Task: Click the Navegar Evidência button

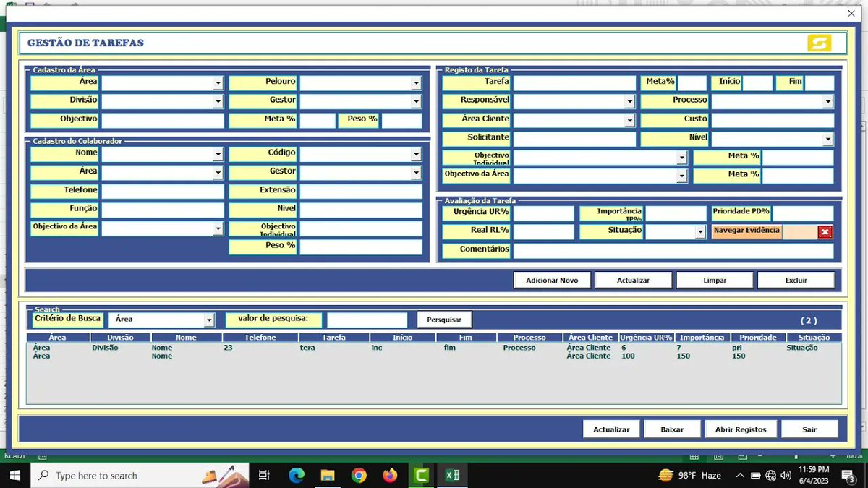Action: (x=746, y=231)
